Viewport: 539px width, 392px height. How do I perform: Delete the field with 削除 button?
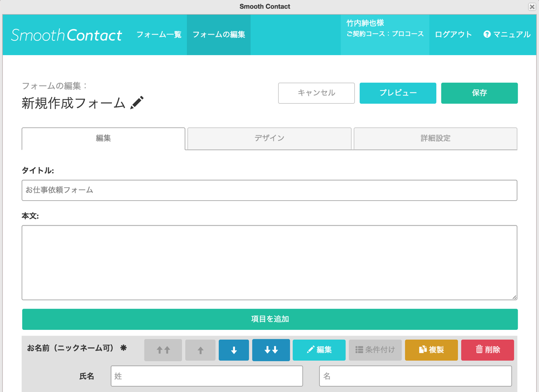488,350
